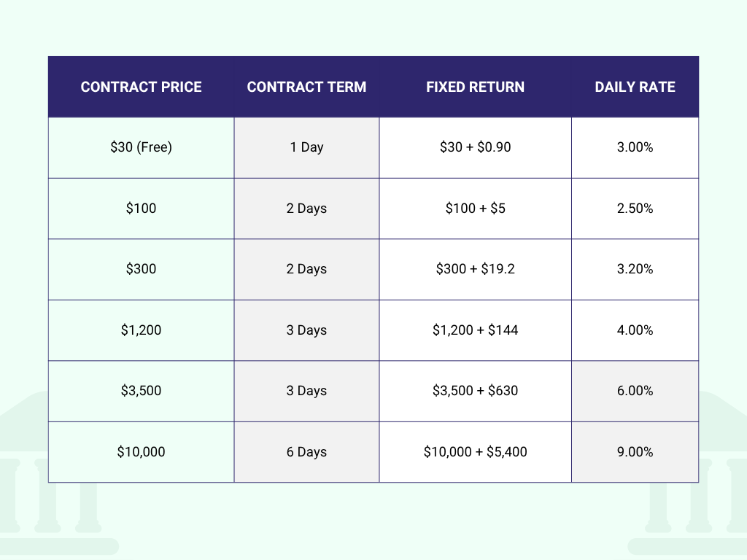Click the Daily Rate column header

pos(635,87)
